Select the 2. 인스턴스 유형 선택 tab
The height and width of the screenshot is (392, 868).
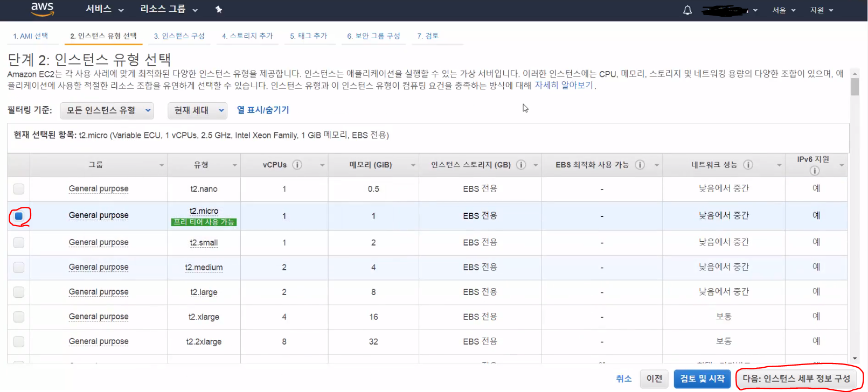(103, 36)
